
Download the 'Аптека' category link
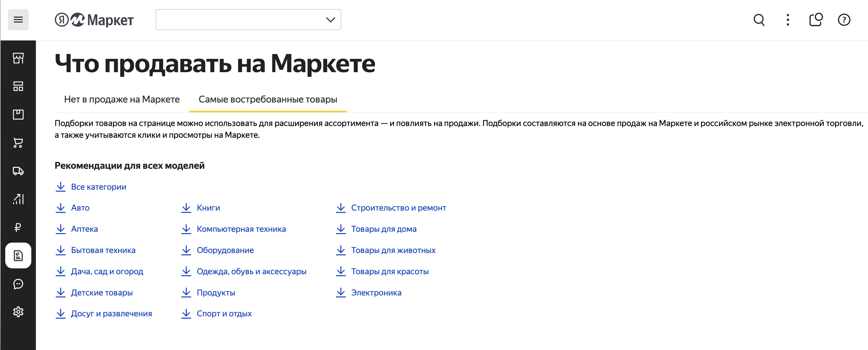click(76, 229)
